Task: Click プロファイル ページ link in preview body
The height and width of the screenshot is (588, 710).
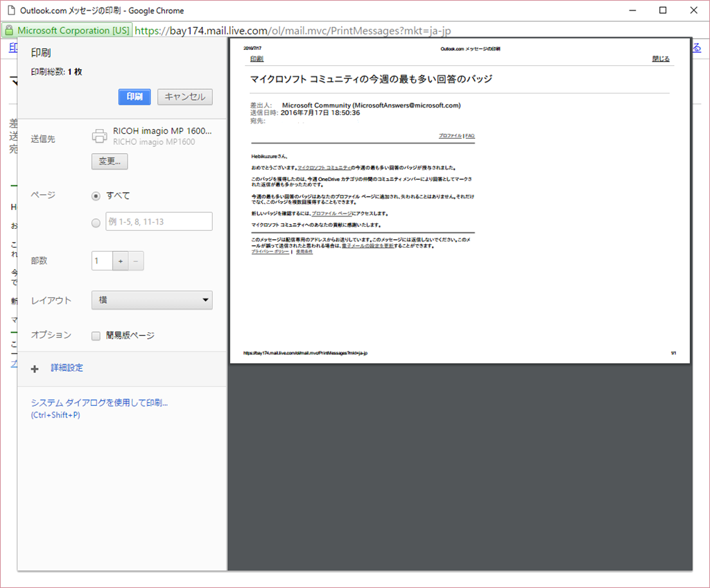Action: (x=331, y=214)
